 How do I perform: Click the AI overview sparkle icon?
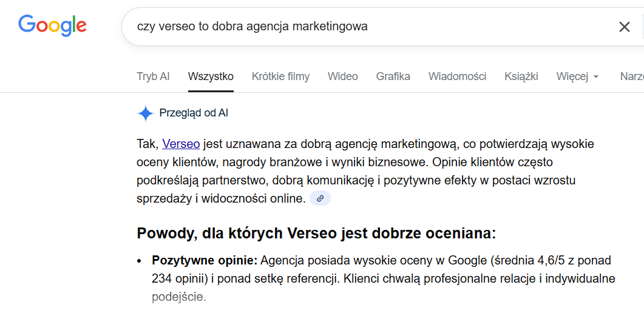tap(145, 113)
